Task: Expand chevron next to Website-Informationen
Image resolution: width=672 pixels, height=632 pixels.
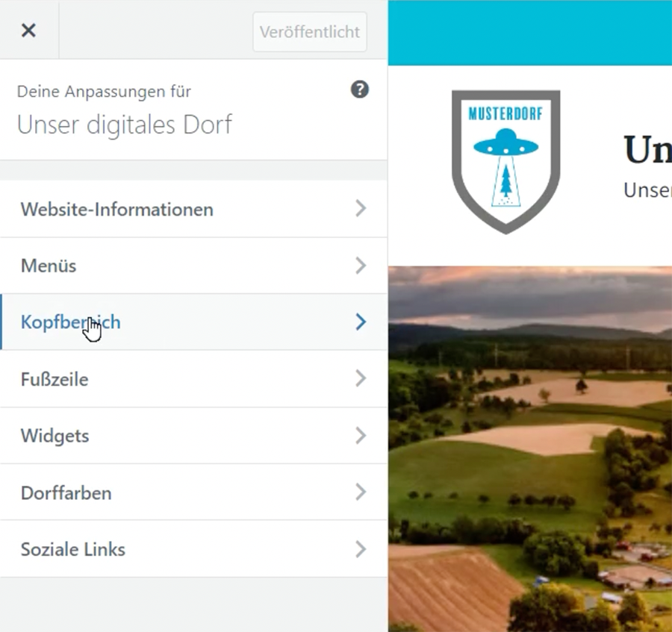Action: 361,209
